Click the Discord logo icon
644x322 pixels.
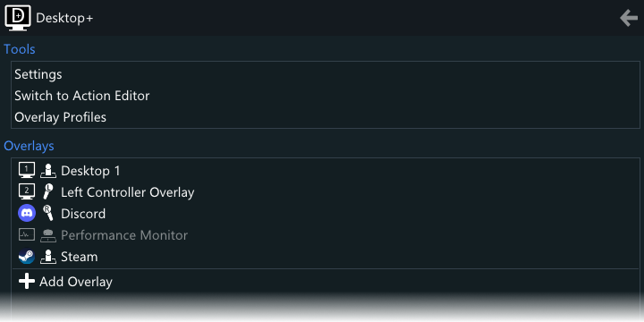point(27,214)
